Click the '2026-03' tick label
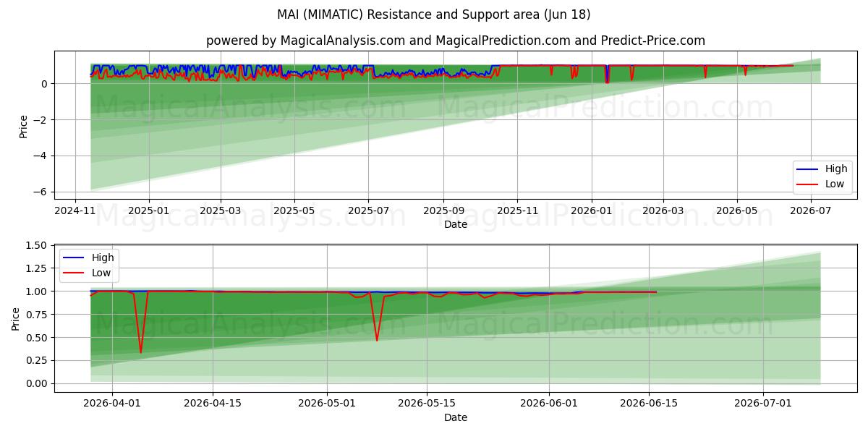The height and width of the screenshot is (434, 868). tap(663, 210)
